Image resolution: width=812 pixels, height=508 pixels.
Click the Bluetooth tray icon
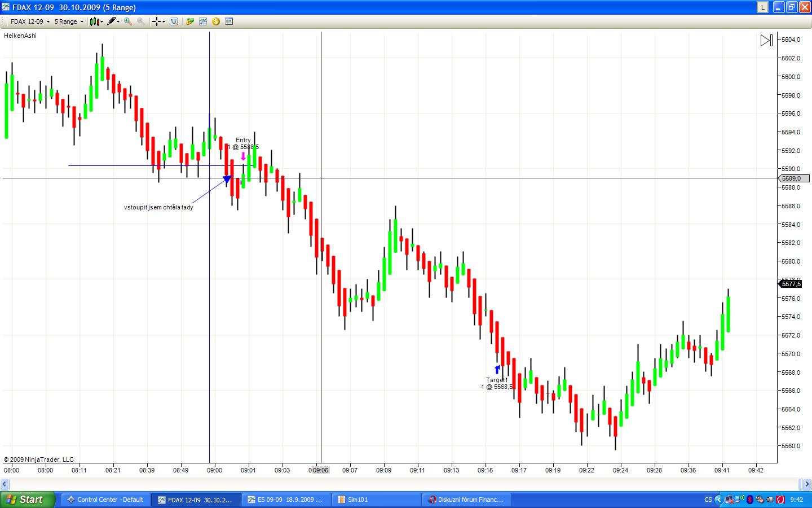750,500
